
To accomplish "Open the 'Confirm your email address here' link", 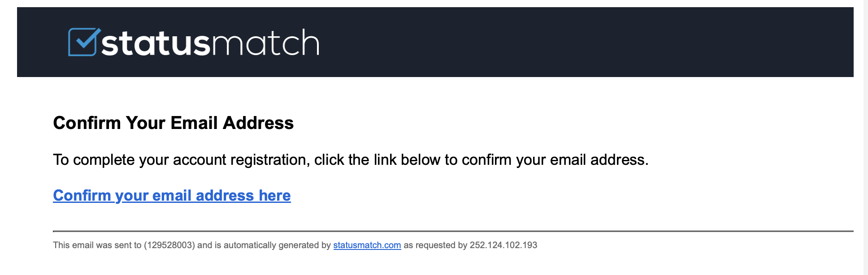I will click(x=172, y=196).
